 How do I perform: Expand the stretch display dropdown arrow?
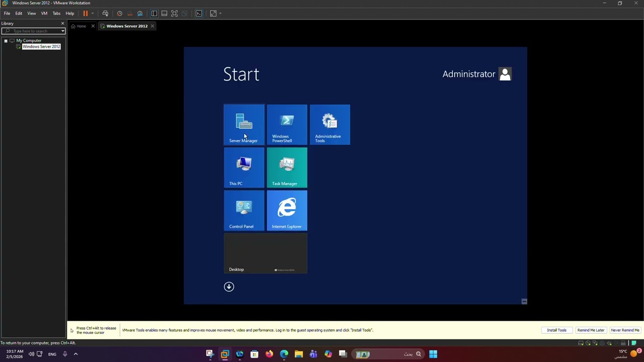tap(220, 14)
